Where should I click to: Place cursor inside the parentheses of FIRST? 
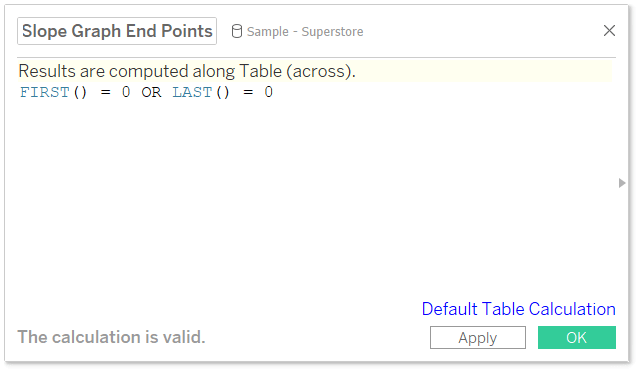[80, 92]
